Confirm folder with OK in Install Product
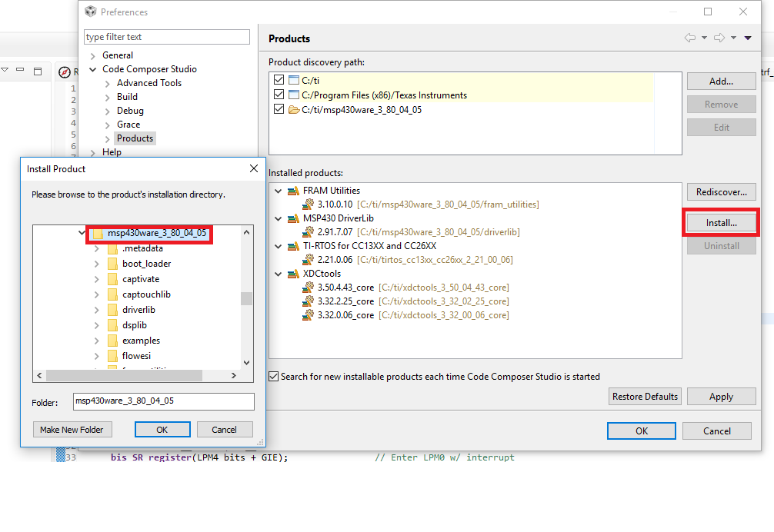 pos(162,430)
